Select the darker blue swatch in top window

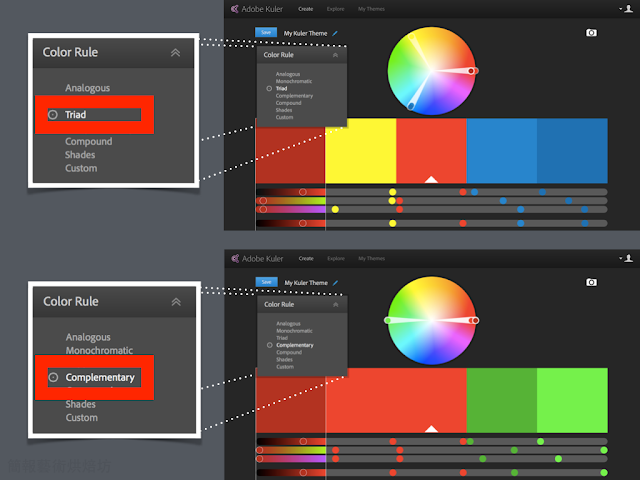(572, 151)
